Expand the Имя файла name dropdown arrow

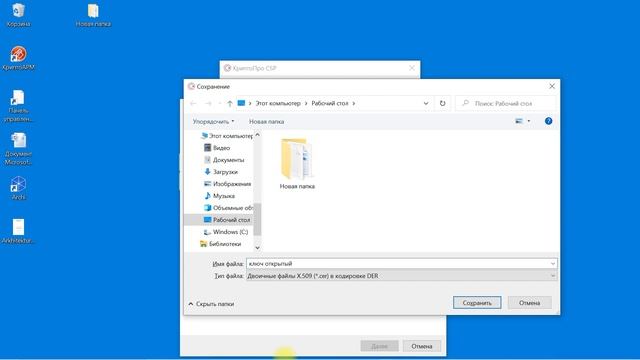[x=553, y=264]
